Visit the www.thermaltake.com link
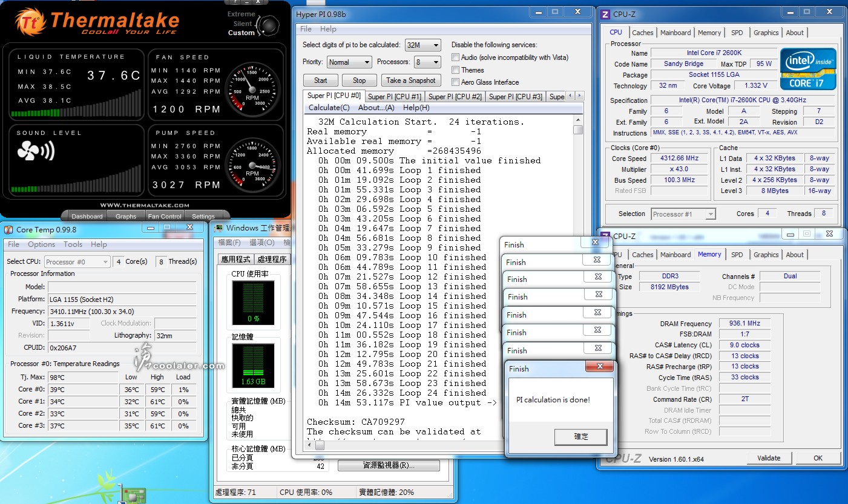The width and height of the screenshot is (848, 504). (144, 205)
